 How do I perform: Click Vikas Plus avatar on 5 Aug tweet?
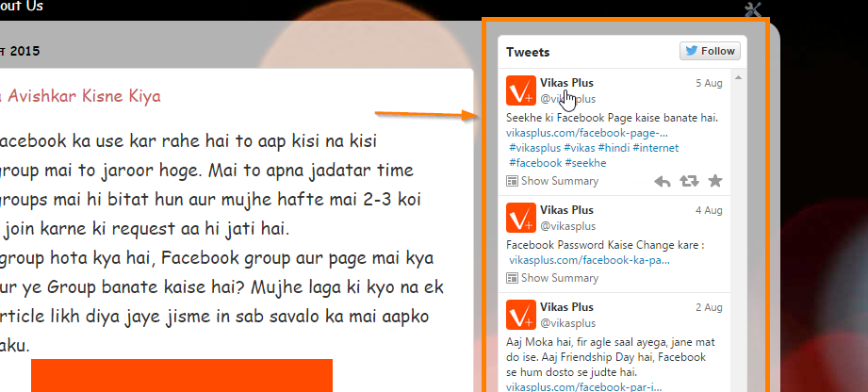pos(521,90)
